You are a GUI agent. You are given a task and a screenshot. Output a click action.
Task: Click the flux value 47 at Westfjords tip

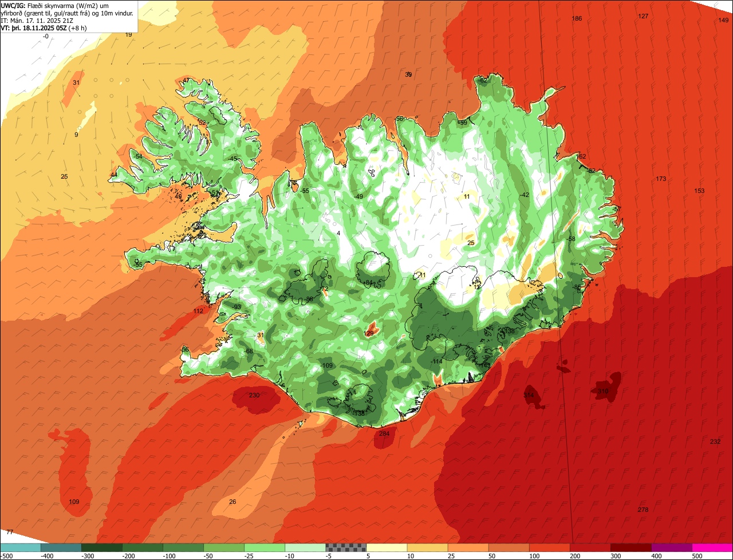[186, 80]
